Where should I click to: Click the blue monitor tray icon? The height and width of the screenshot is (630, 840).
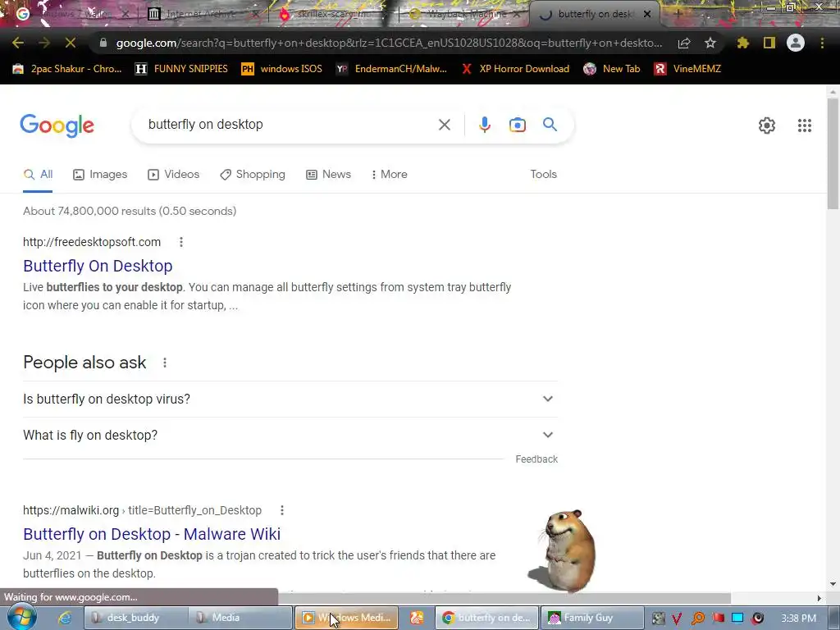pos(737,619)
